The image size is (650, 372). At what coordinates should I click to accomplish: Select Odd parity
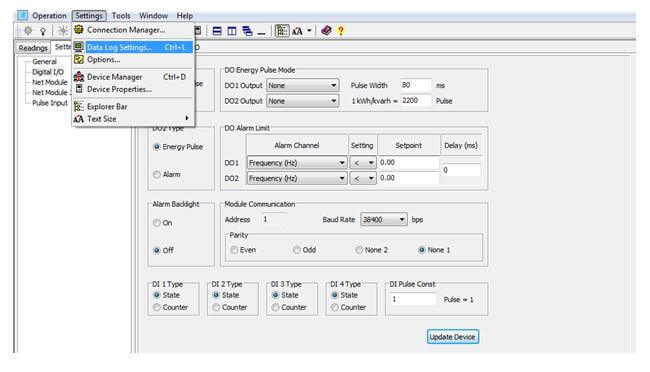pyautogui.click(x=297, y=250)
